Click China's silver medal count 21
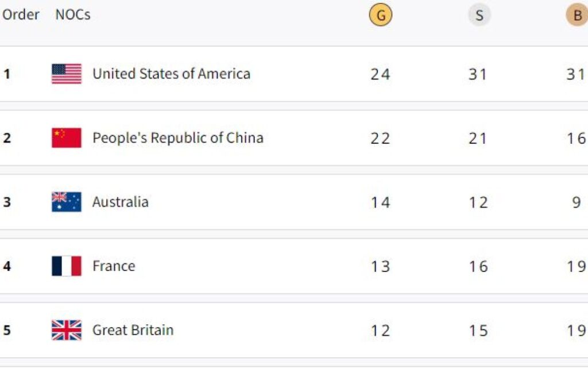This screenshot has height=368, width=588. tap(478, 139)
